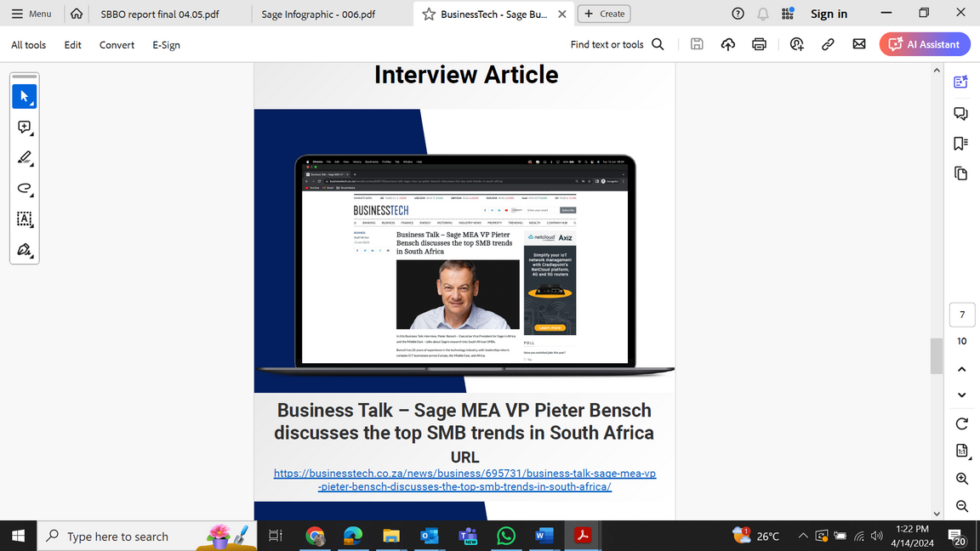Image resolution: width=980 pixels, height=551 pixels.
Task: Go to previous page arrow
Action: pyautogui.click(x=962, y=369)
